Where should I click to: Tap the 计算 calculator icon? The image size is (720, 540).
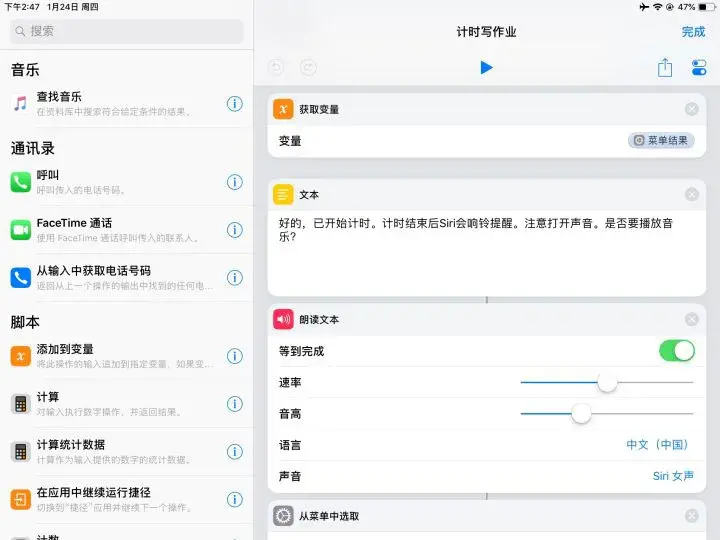point(20,404)
